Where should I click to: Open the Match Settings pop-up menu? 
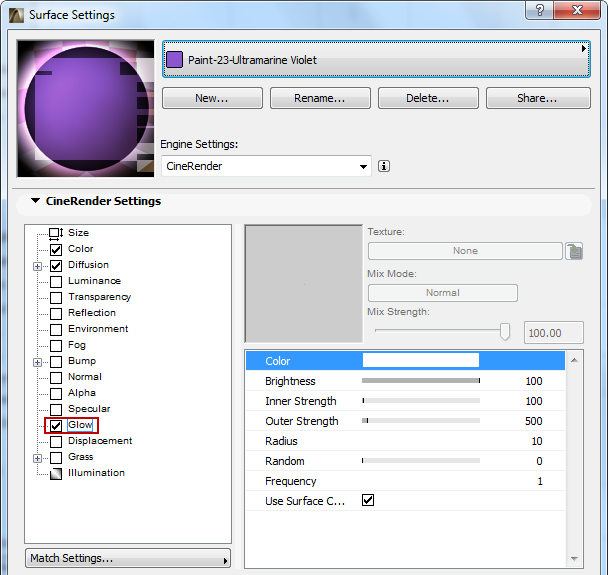[x=128, y=558]
